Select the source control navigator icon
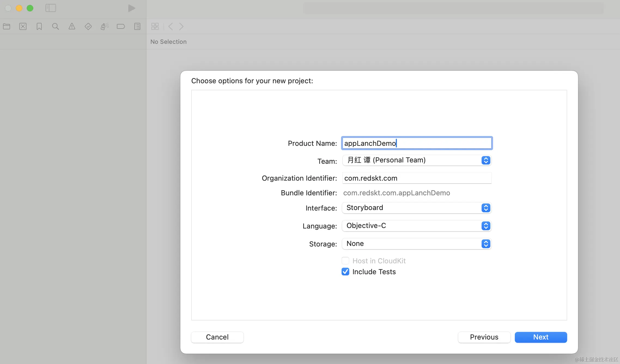620x364 pixels. [x=23, y=26]
